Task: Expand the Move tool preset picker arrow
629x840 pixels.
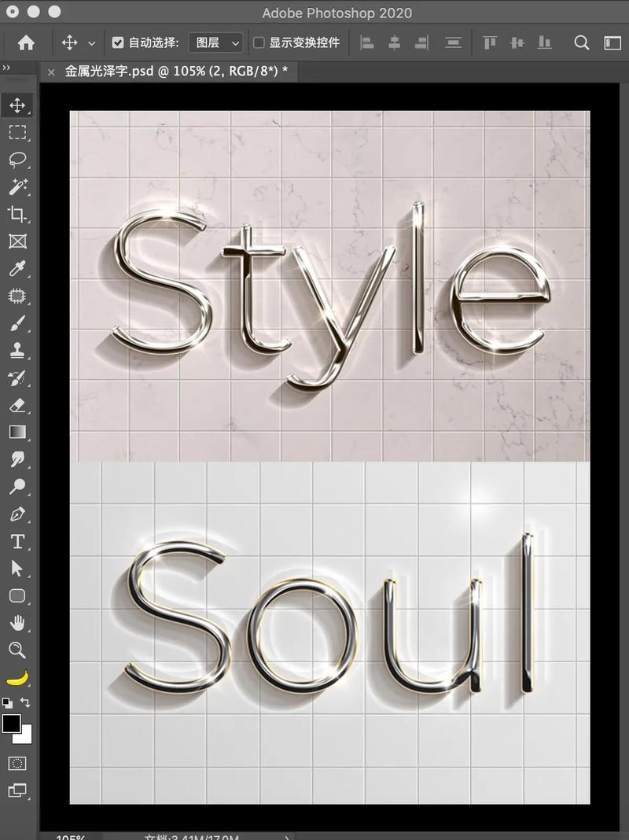Action: [x=92, y=43]
